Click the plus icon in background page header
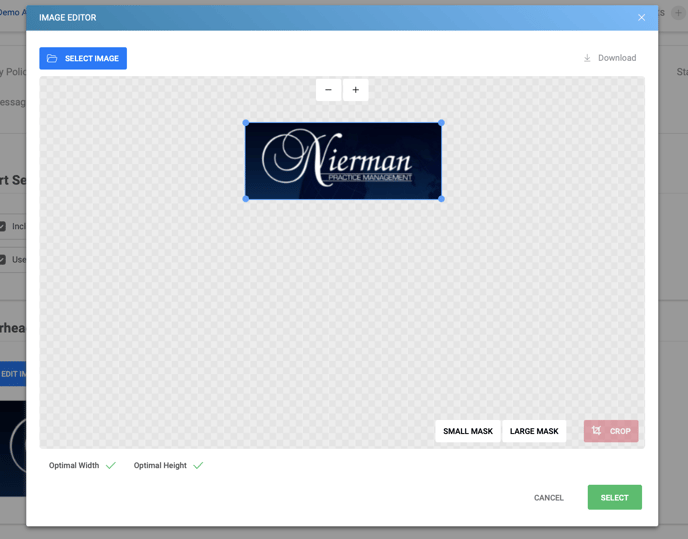 coord(678,13)
